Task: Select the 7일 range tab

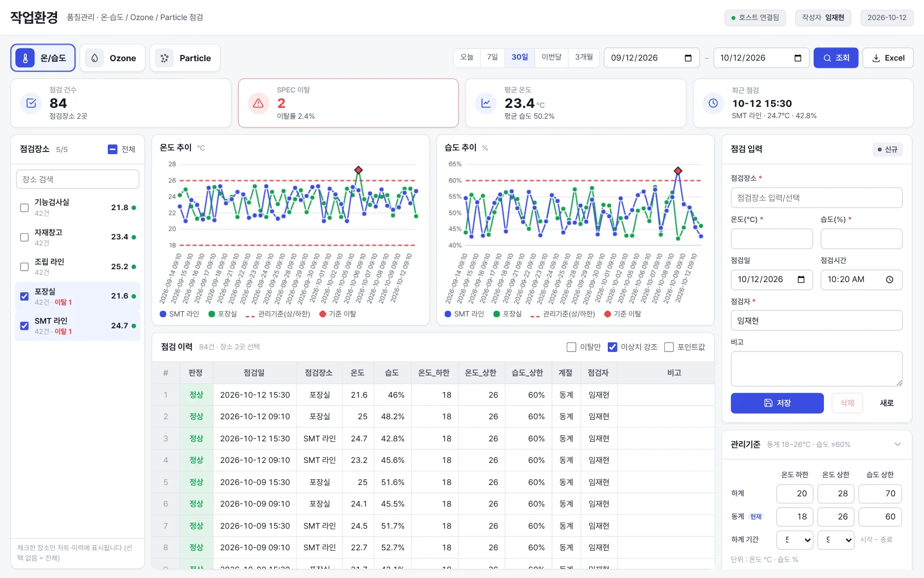Action: 492,58
